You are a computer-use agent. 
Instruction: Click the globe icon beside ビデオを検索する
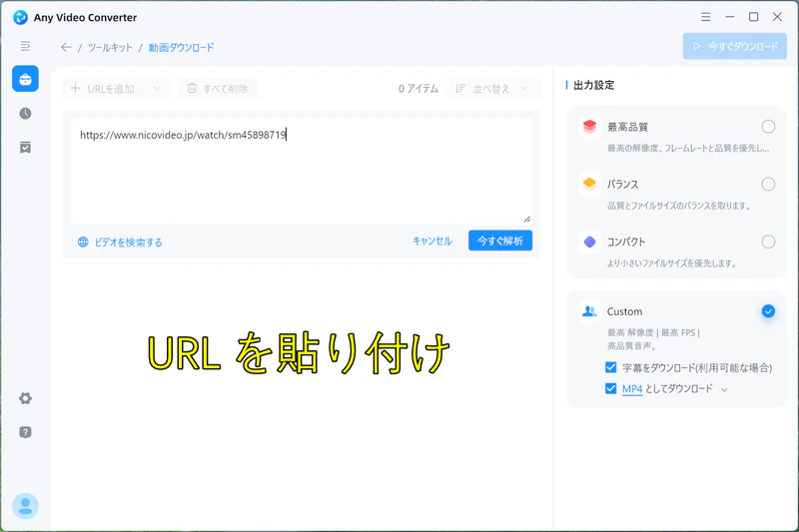coord(83,242)
